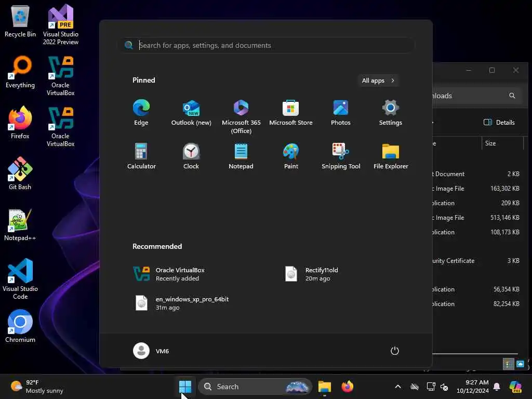Launch Photos from pinned apps
The height and width of the screenshot is (399, 532).
[341, 113]
